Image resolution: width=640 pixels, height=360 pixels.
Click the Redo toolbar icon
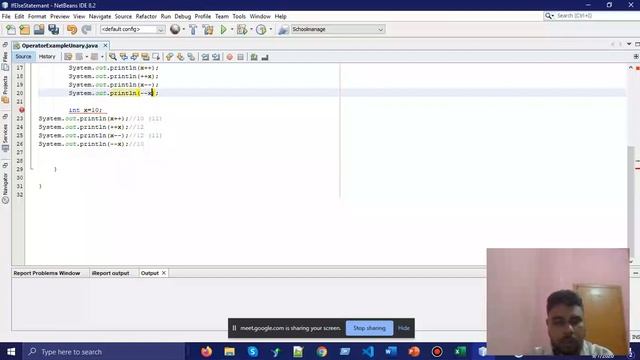click(86, 29)
